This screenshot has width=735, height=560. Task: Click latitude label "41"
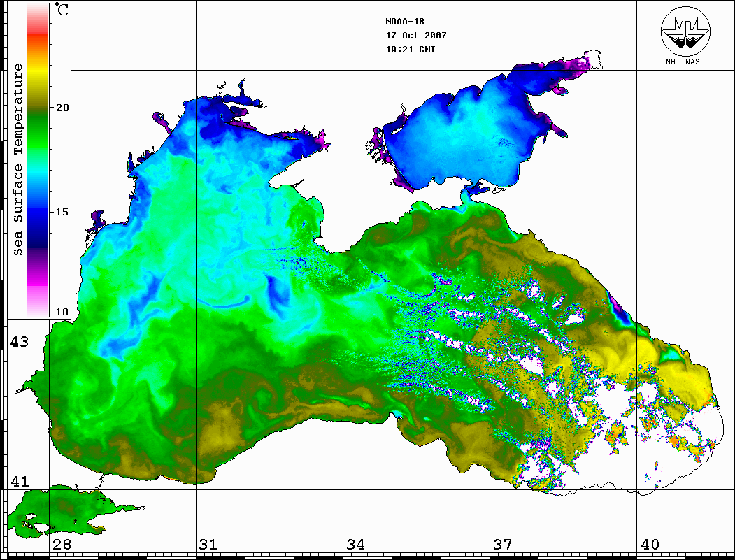pyautogui.click(x=20, y=482)
